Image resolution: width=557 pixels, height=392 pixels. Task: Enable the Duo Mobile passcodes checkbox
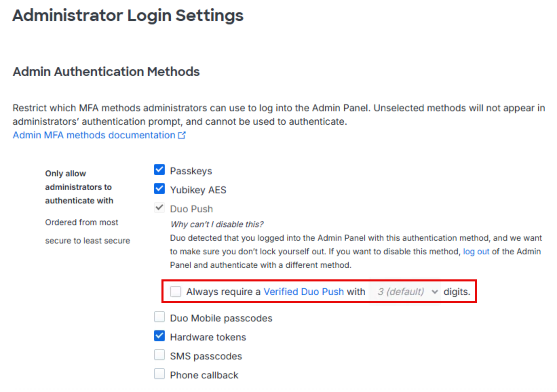tap(159, 317)
